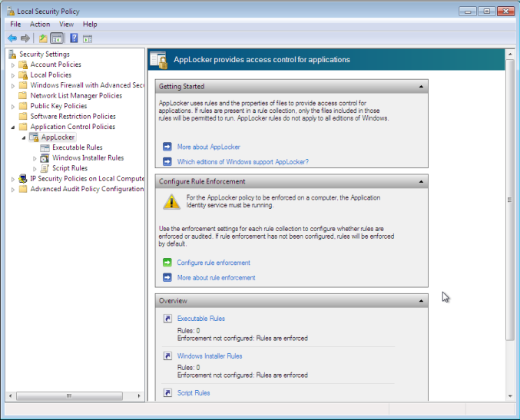Expand the Local Policies node
The image size is (520, 420).
13,75
